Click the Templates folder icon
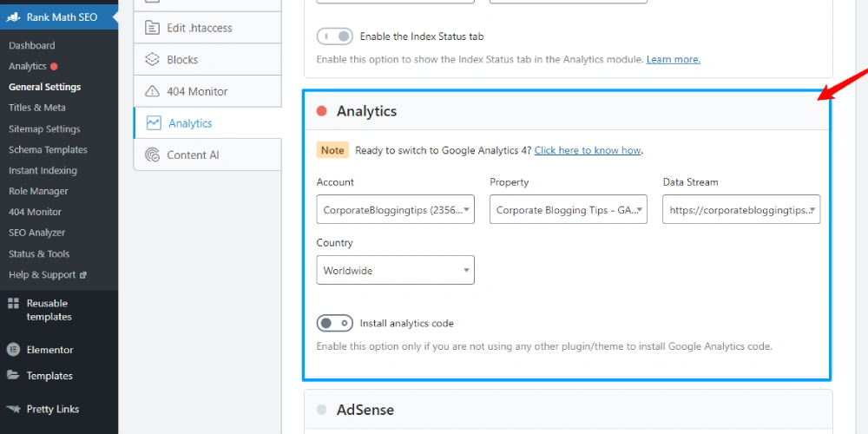868x434 pixels. (x=13, y=375)
